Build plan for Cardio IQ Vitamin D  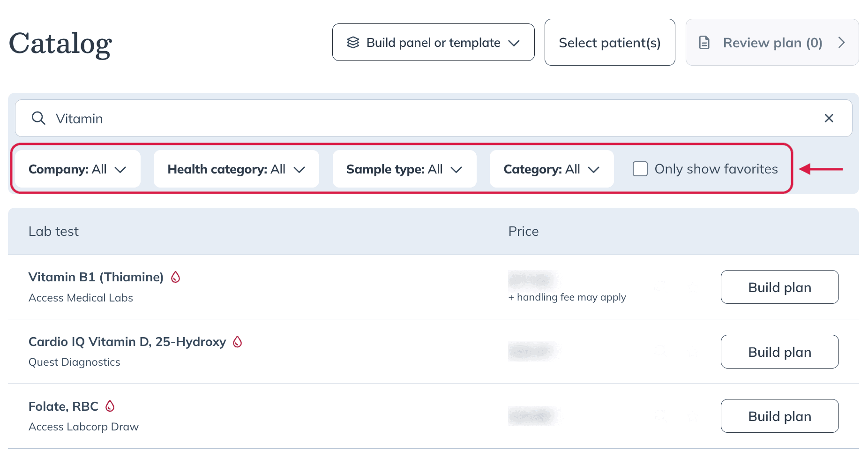tap(780, 352)
